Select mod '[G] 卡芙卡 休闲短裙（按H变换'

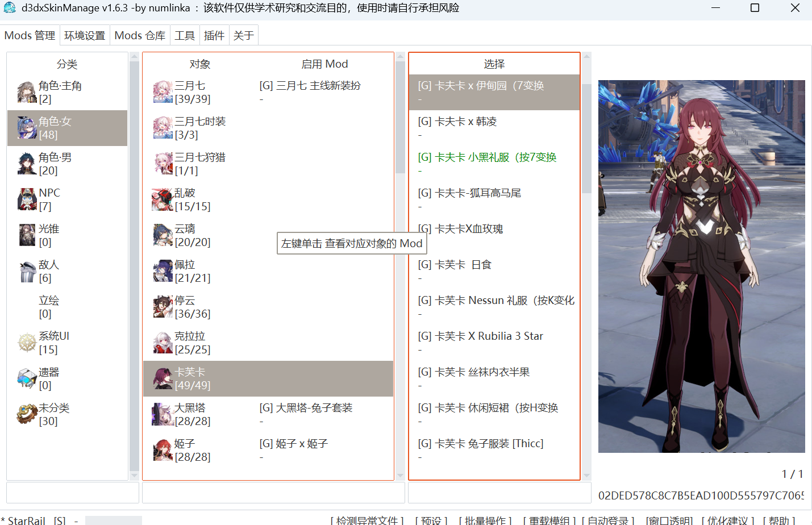tap(494, 414)
